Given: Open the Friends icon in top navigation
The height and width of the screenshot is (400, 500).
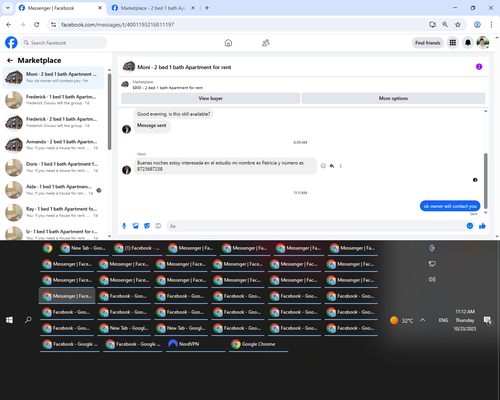Looking at the screenshot, I should pyautogui.click(x=266, y=43).
